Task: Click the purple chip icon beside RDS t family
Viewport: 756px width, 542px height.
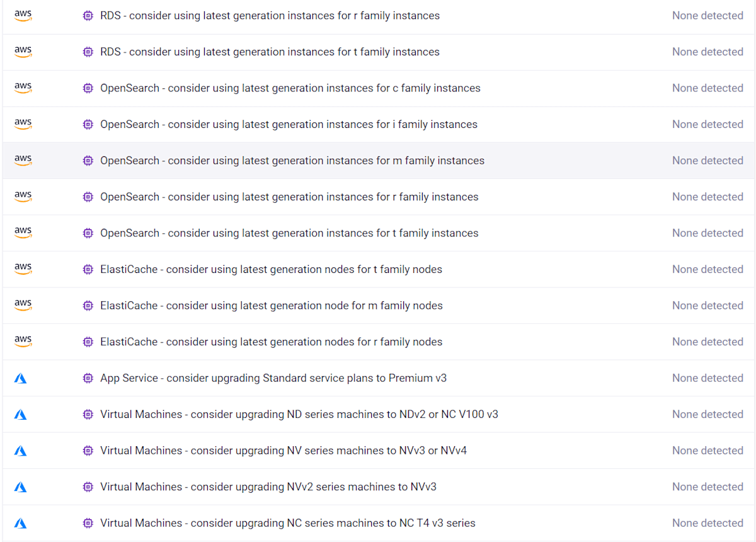Action: point(88,52)
